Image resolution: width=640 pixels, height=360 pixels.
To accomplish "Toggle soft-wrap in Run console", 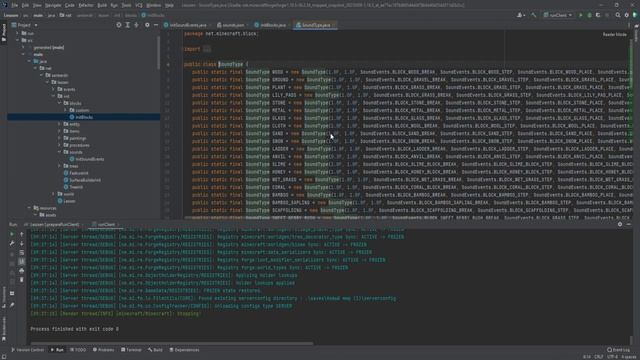I will (22, 252).
